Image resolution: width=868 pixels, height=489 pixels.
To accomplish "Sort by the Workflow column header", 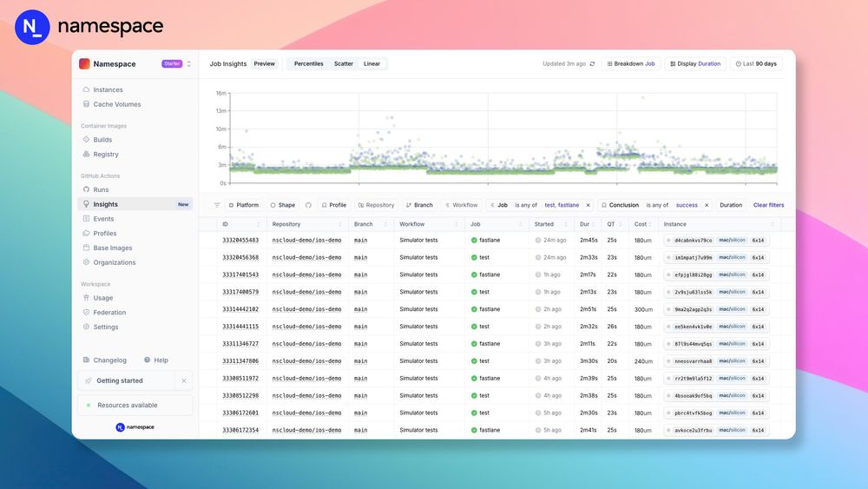I will click(429, 224).
